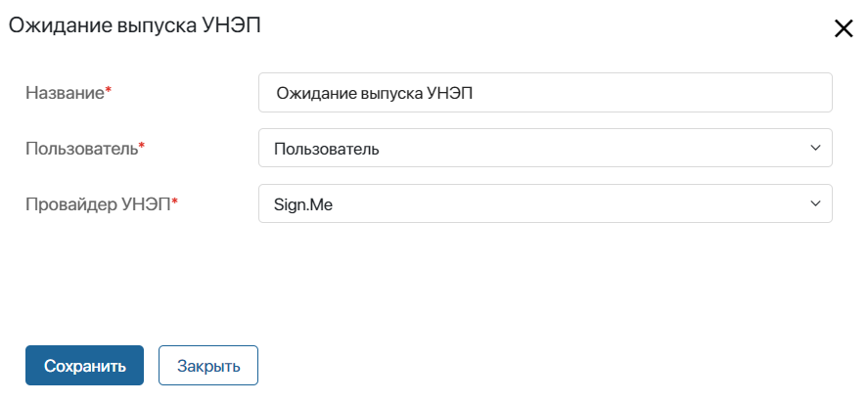Select the Sign.Me value in the provider combo box
Screen dimensions: 868x402
[303, 205]
